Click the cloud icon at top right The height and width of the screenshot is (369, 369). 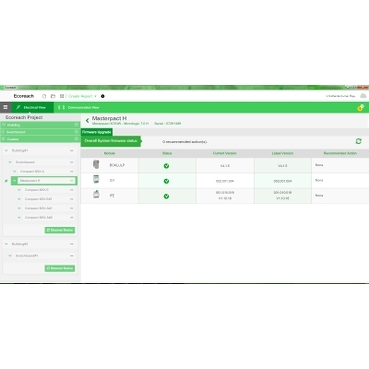click(x=363, y=96)
